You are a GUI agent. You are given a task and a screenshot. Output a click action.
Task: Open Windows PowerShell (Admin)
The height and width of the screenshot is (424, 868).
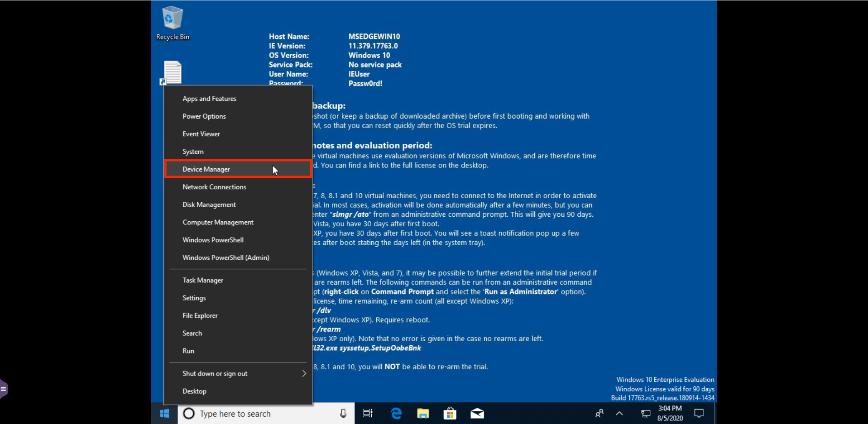coord(226,257)
